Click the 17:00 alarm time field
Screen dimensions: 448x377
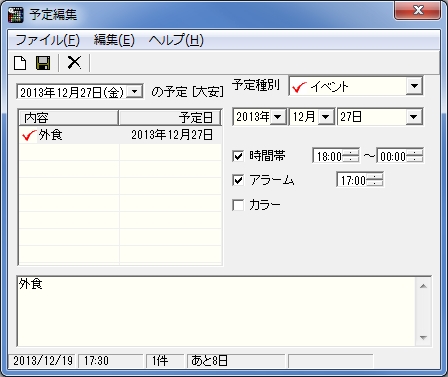click(352, 180)
